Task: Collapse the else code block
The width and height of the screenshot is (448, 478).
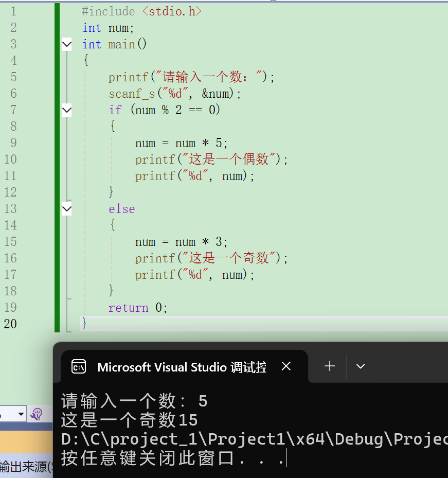Action: pos(67,209)
